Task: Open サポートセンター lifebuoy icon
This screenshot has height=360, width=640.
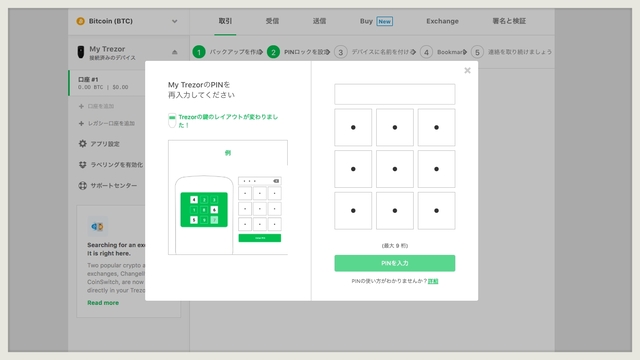Action: point(82,185)
